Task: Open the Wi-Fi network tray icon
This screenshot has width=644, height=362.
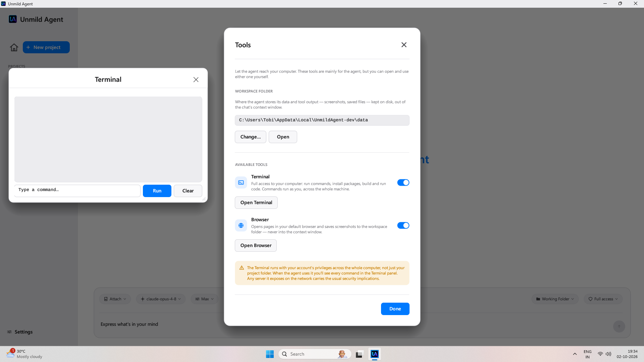Action: click(x=600, y=354)
